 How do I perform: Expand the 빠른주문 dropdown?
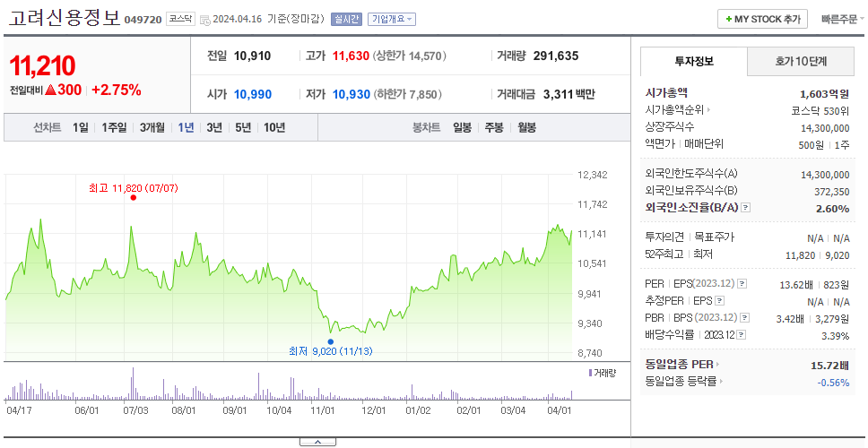843,20
